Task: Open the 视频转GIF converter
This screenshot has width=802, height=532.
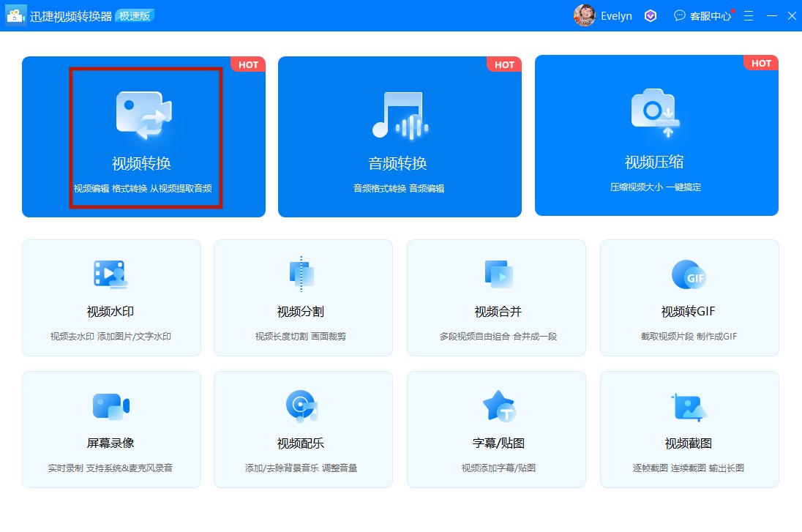Action: point(689,296)
